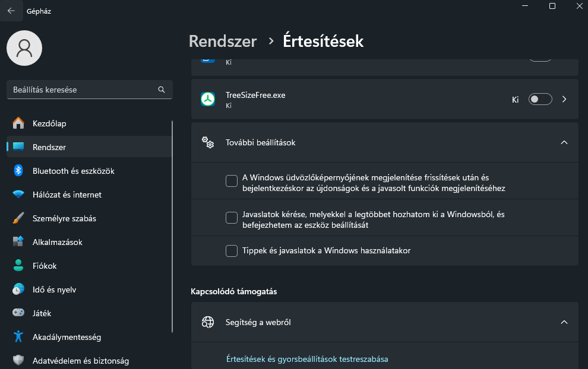The image size is (588, 369).
Task: Click the back arrow icon
Action: coord(11,11)
